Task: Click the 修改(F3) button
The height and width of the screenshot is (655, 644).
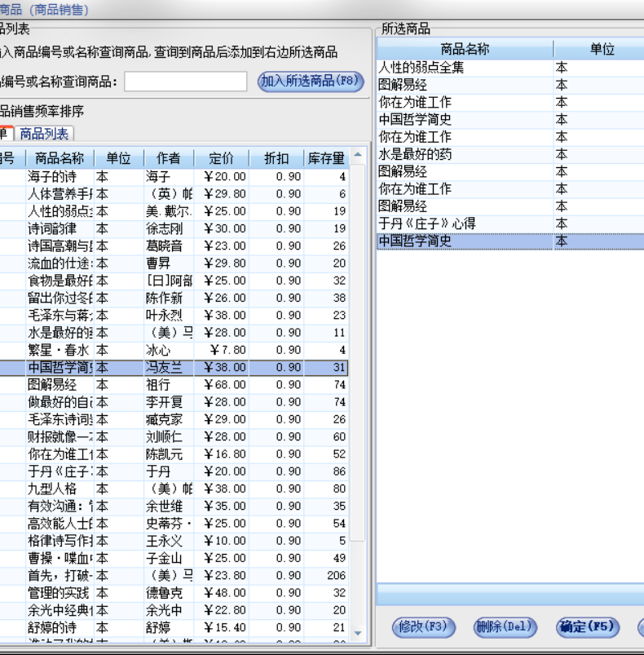Action: point(423,626)
